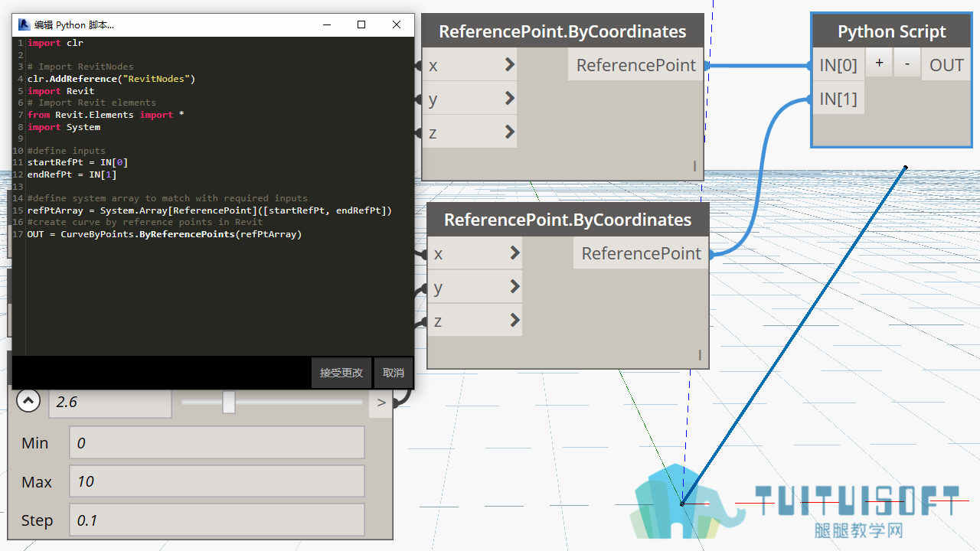Click y input port of lower ReferencePoint node
This screenshot has width=980, height=551.
coord(475,287)
